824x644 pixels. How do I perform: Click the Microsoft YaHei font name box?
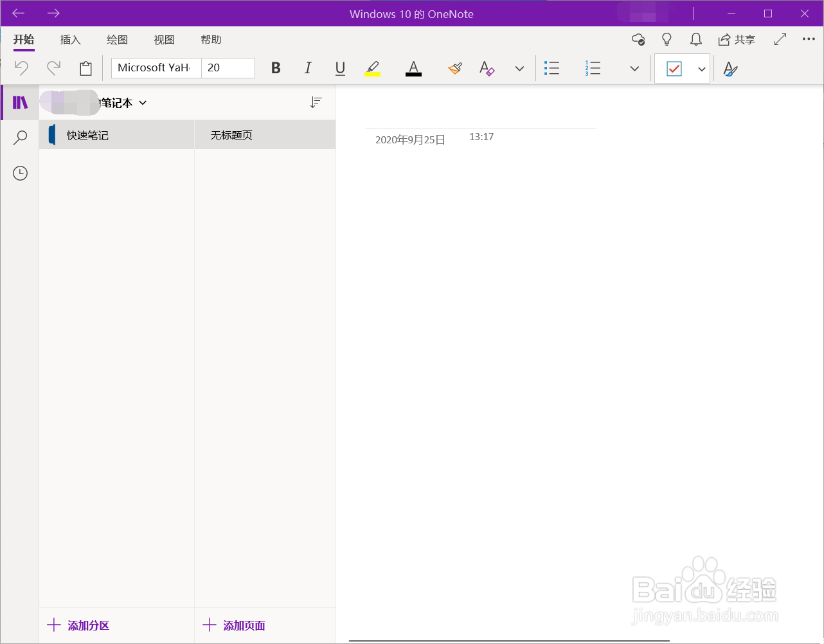click(156, 68)
